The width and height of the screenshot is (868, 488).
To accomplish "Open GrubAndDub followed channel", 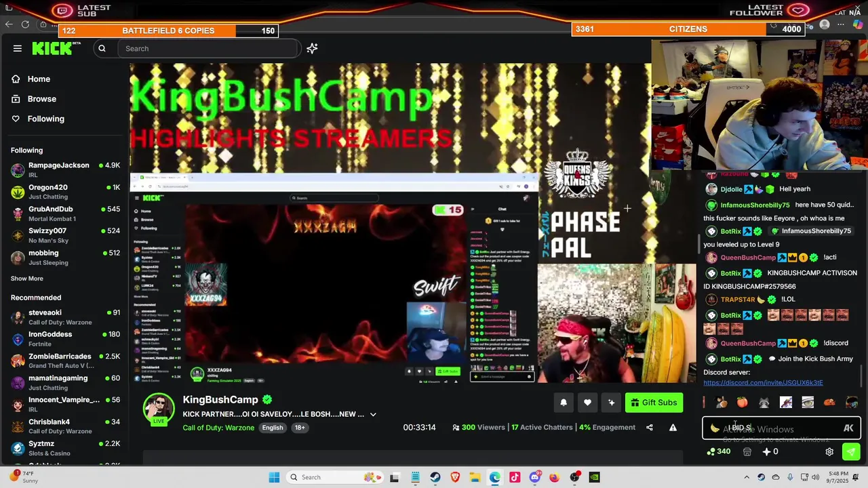I will [x=64, y=213].
